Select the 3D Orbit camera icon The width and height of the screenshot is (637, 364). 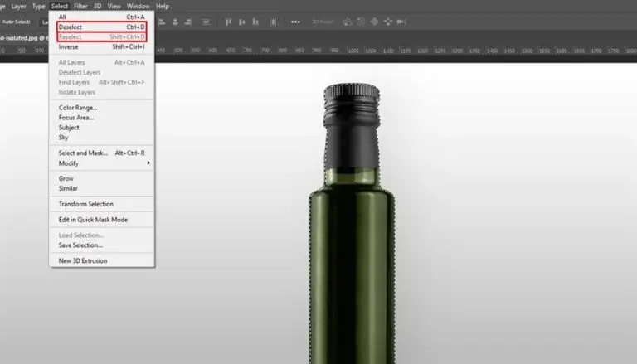(x=348, y=22)
